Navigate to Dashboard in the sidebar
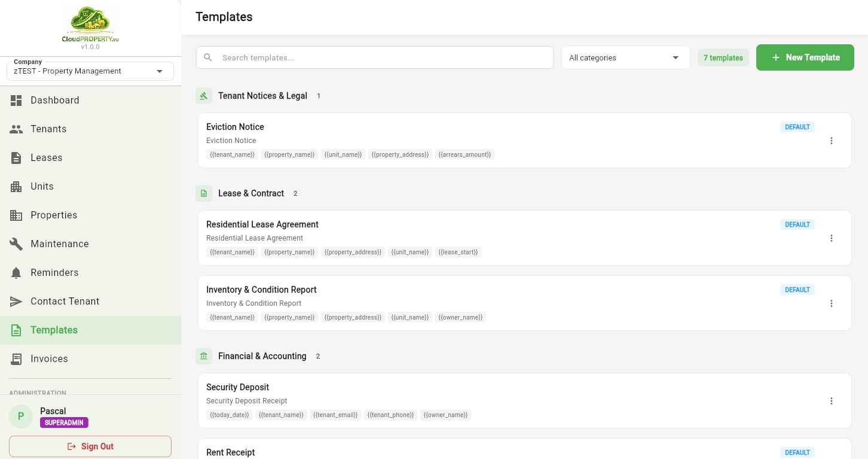This screenshot has height=459, width=868. point(55,101)
